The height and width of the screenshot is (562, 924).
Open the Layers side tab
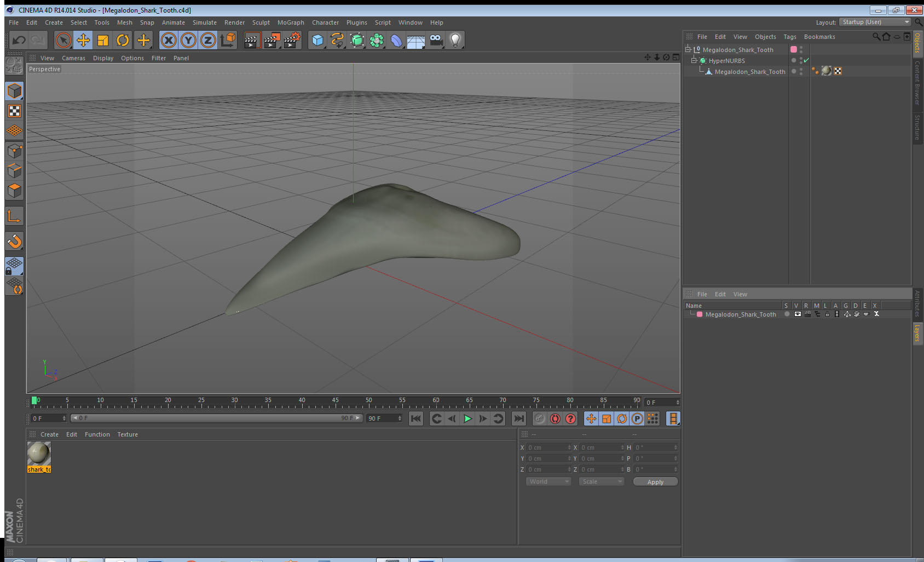tap(917, 333)
